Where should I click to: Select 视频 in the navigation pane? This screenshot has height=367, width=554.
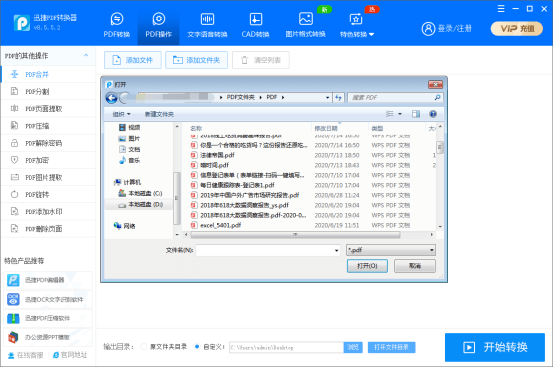[x=130, y=128]
